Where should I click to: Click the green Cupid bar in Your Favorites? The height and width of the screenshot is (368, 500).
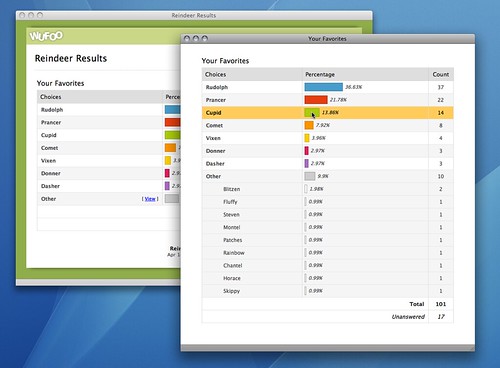[312, 112]
